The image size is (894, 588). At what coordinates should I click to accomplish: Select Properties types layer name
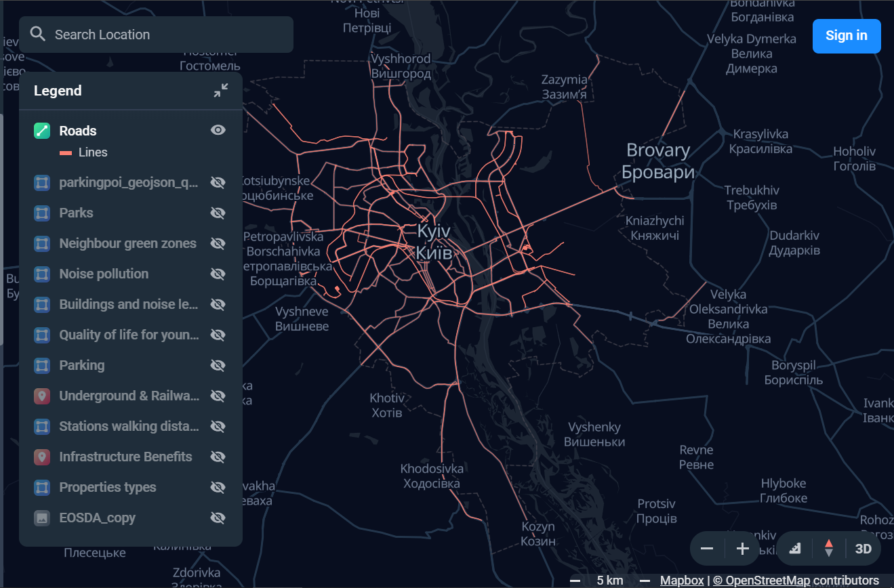[107, 487]
